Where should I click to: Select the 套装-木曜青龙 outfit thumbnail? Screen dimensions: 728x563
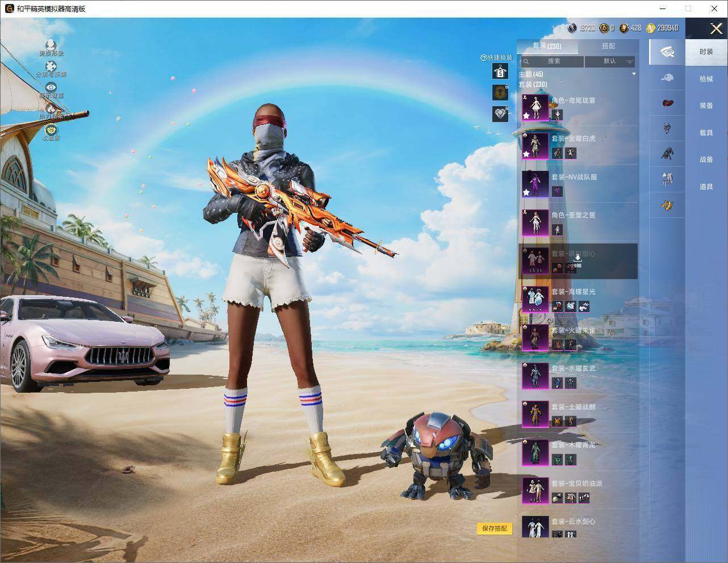click(x=535, y=452)
